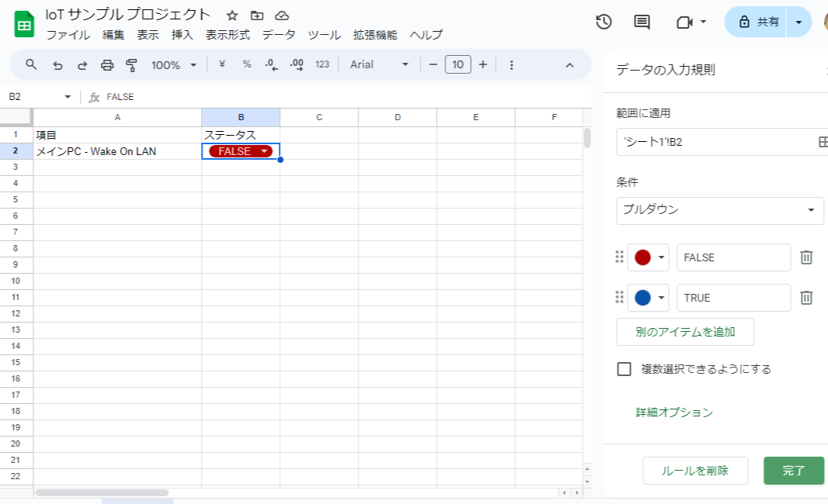The height and width of the screenshot is (504, 828).
Task: Click the 完了 button
Action: tap(794, 470)
